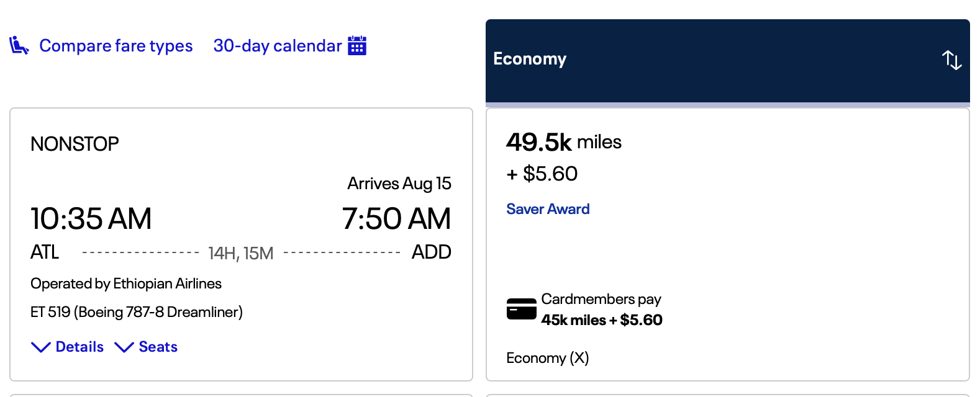
Task: Click the credit card icon near Cardmembers pay
Action: tap(520, 308)
